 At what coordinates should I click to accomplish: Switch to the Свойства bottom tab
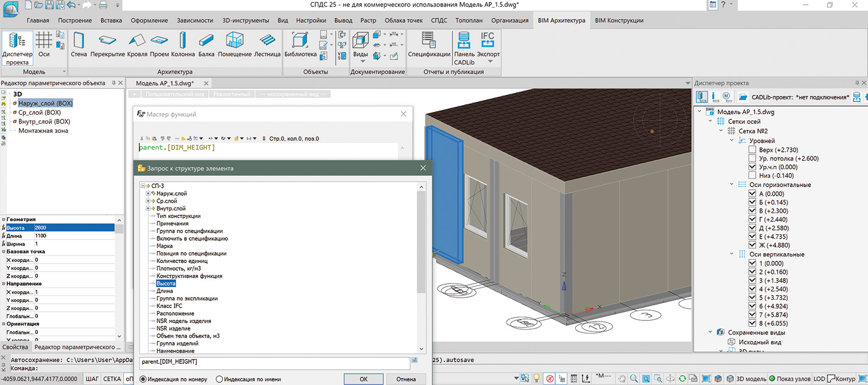pyautogui.click(x=15, y=347)
